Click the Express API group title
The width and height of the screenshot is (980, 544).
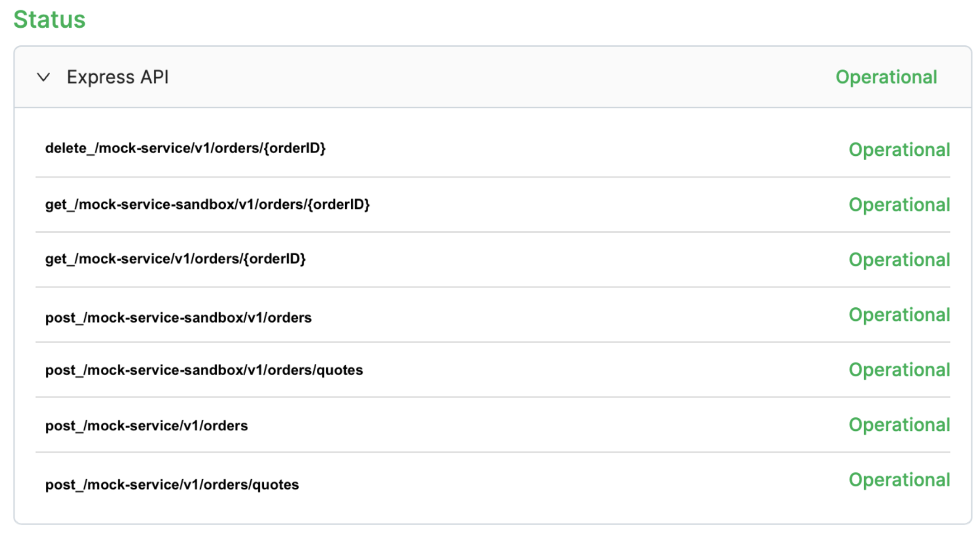click(x=117, y=77)
